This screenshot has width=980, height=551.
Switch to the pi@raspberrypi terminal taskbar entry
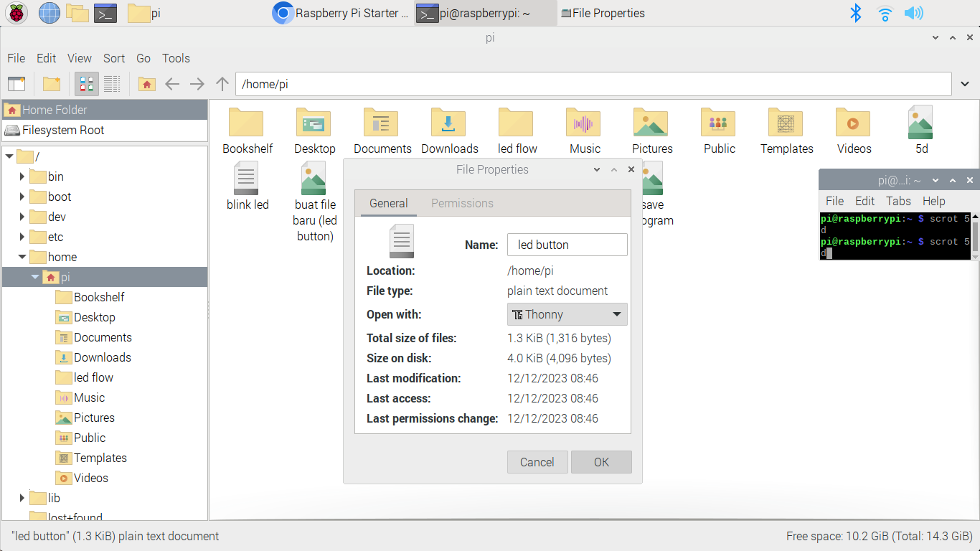[486, 13]
